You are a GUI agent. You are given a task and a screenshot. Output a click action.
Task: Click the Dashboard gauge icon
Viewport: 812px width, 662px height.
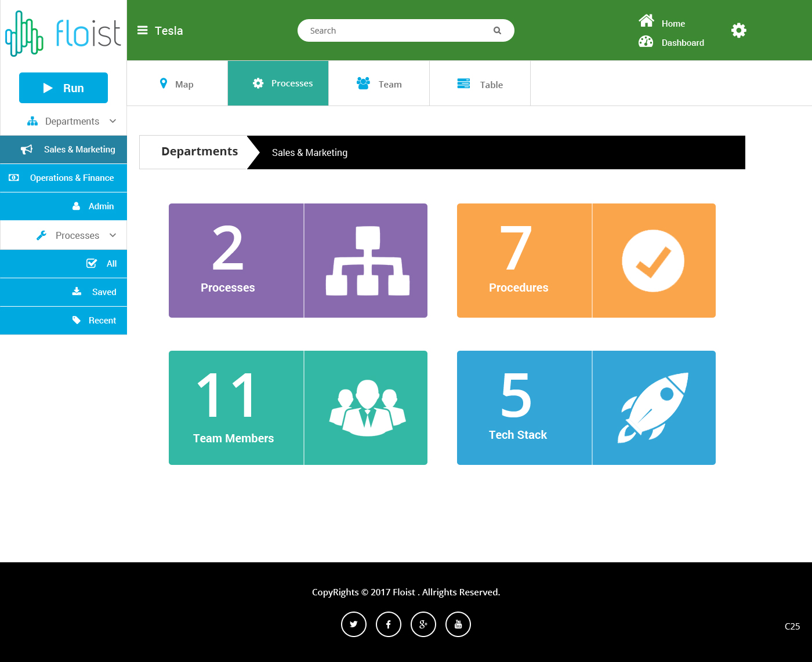point(646,42)
